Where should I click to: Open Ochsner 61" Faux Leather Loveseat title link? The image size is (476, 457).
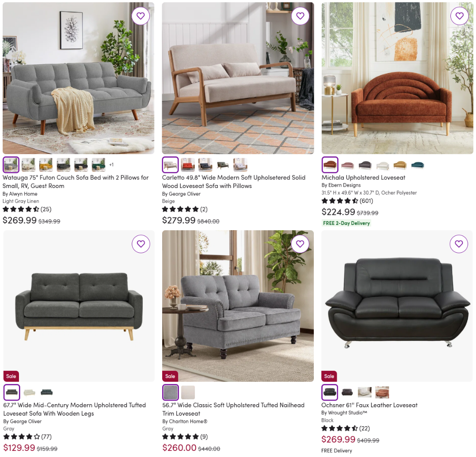coord(369,405)
